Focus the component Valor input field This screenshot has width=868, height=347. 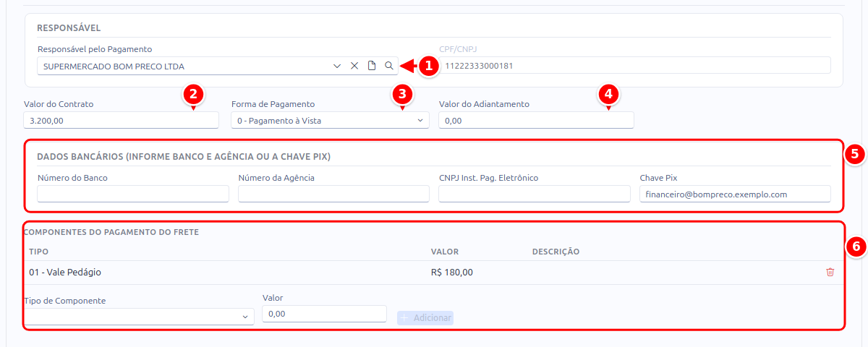[325, 314]
